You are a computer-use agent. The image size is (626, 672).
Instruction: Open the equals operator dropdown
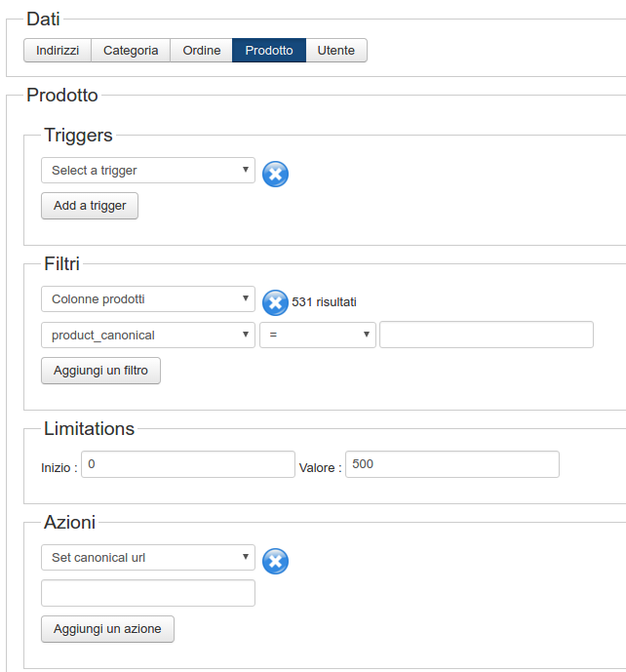318,336
